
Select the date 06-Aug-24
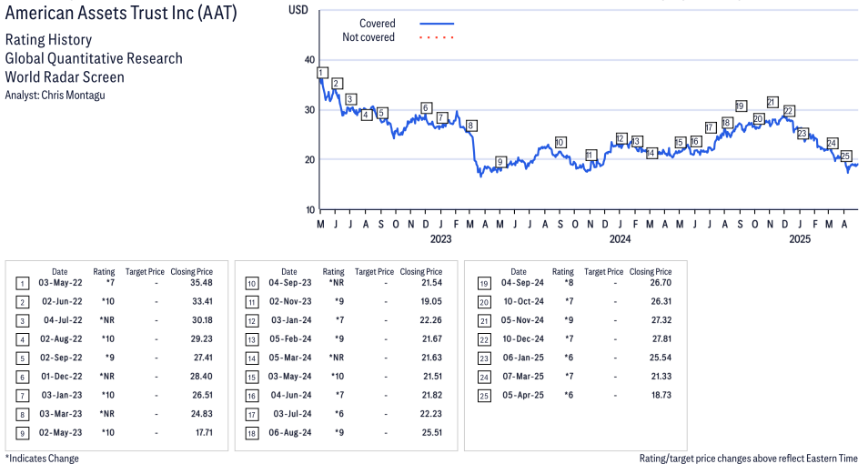point(290,432)
